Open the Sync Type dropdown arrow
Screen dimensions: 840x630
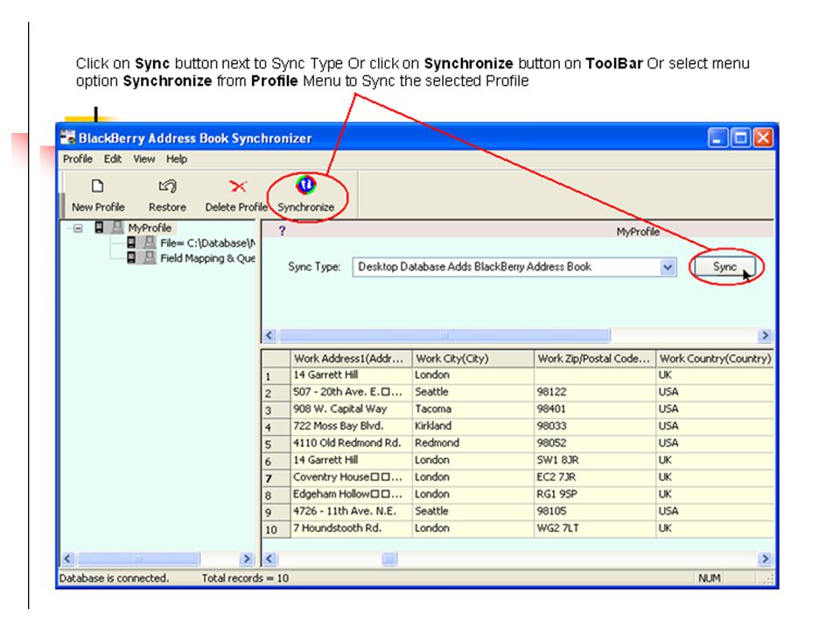[x=668, y=267]
